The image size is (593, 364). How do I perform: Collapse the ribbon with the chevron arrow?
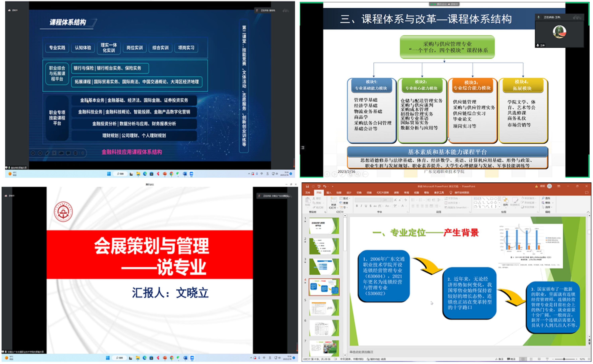tap(588, 212)
